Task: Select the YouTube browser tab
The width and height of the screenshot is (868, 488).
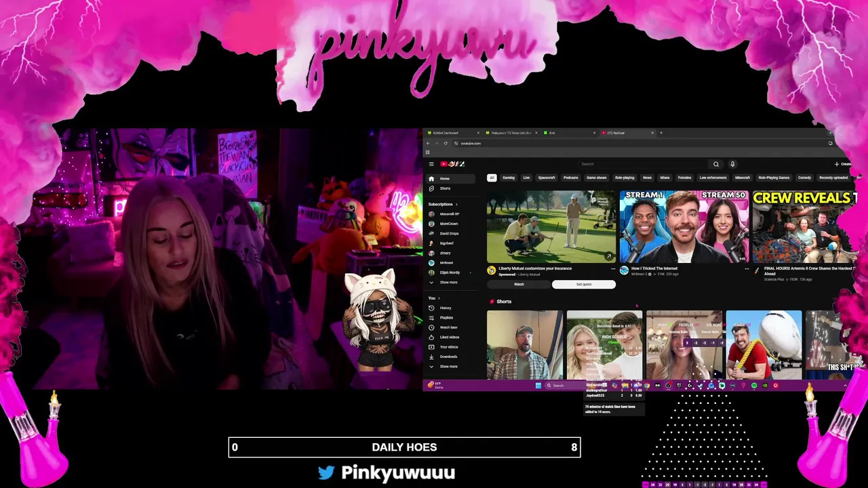Action: click(627, 133)
